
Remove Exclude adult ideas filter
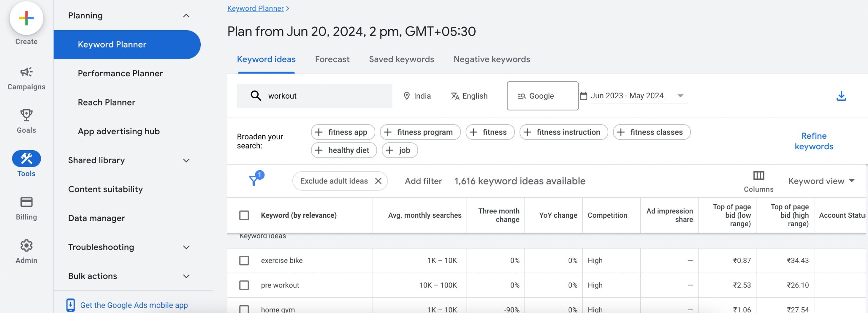coord(378,181)
